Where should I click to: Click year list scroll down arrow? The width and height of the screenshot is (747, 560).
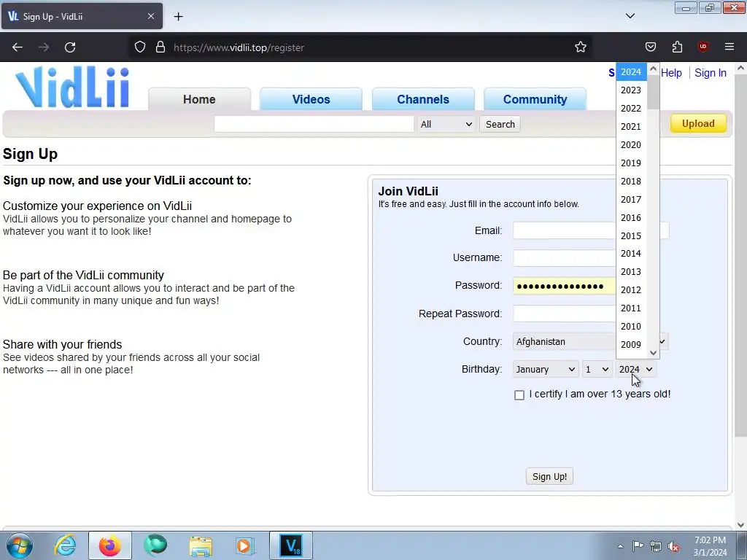(x=653, y=353)
